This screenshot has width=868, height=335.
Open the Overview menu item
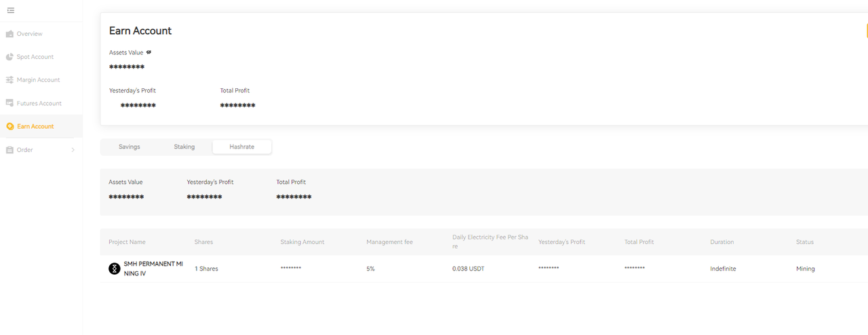click(x=30, y=34)
